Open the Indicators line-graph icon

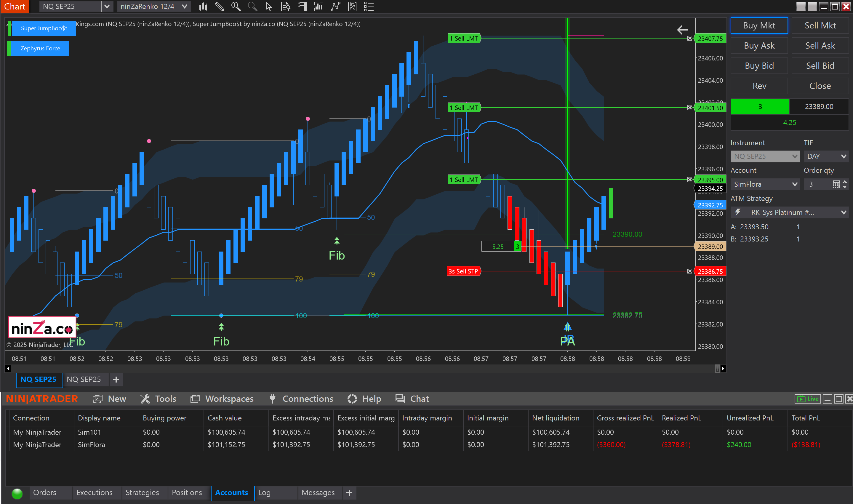[x=335, y=7]
